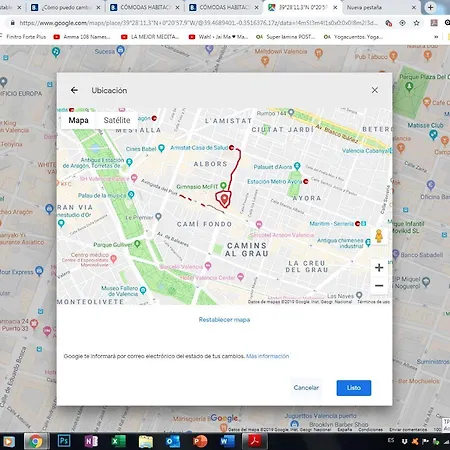
Task: Click the Gimnasio McFIT marker
Action: click(223, 186)
